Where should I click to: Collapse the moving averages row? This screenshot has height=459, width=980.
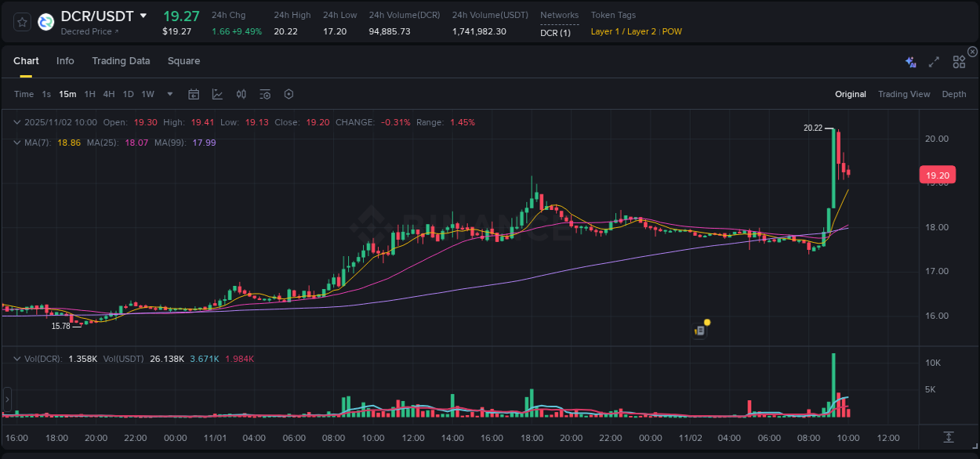[17, 143]
